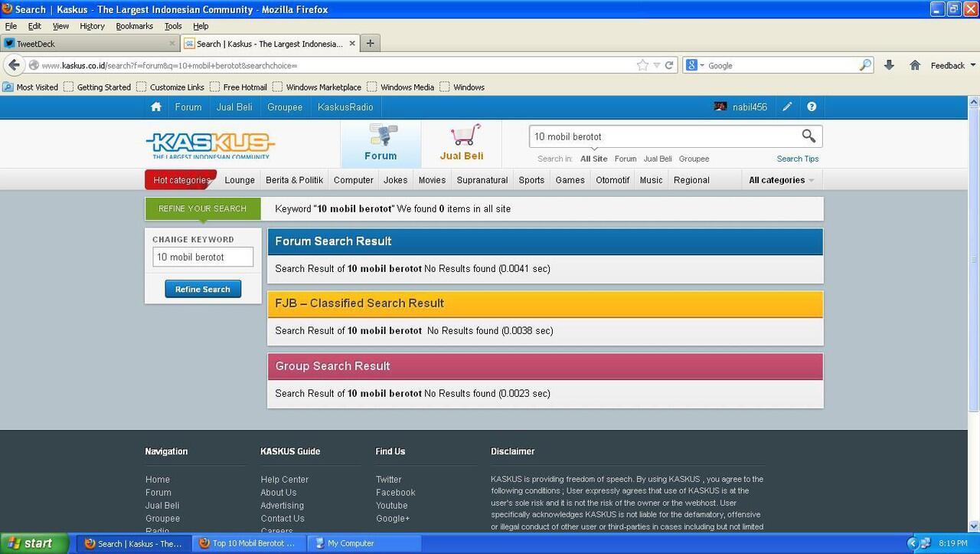980x554 pixels.
Task: Bookmark page with the star icon
Action: tap(642, 65)
